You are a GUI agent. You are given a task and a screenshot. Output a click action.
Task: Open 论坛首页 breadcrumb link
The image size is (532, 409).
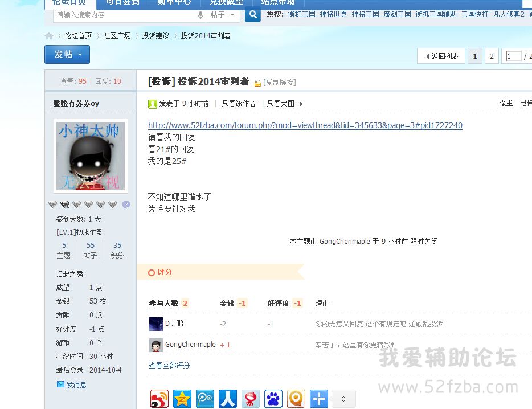pos(78,36)
